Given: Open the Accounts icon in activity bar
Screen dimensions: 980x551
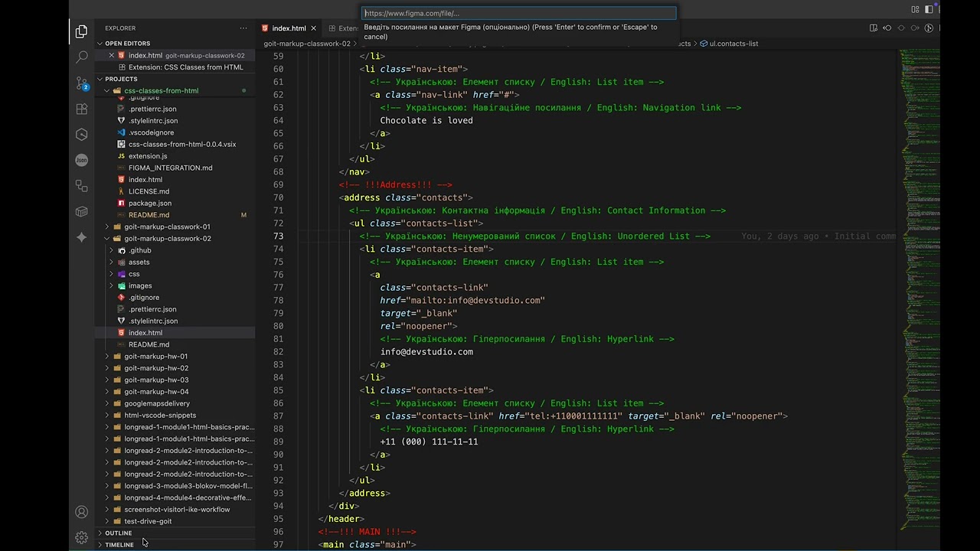Looking at the screenshot, I should click(82, 512).
